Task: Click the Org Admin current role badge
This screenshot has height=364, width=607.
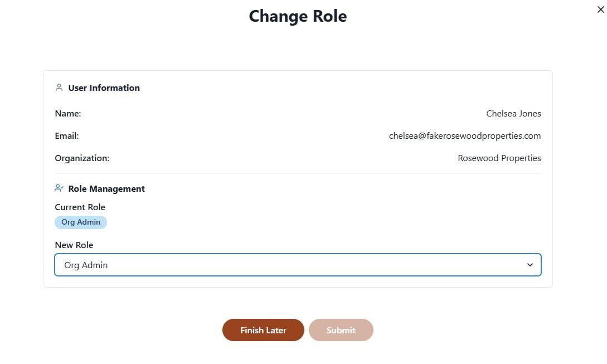Action: coord(80,222)
